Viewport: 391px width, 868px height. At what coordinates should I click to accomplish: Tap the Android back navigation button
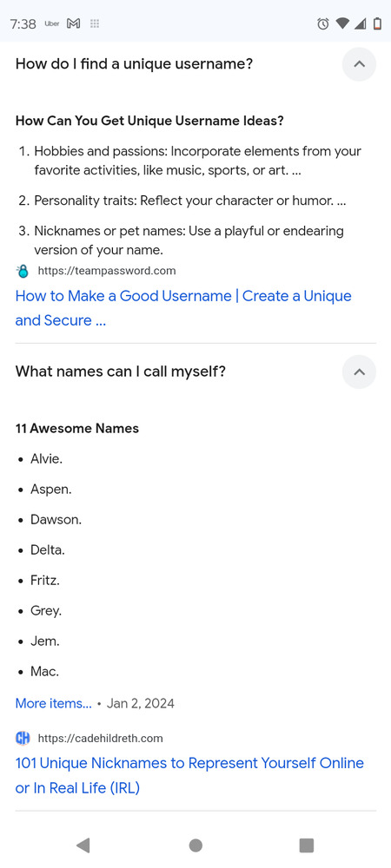pyautogui.click(x=83, y=845)
